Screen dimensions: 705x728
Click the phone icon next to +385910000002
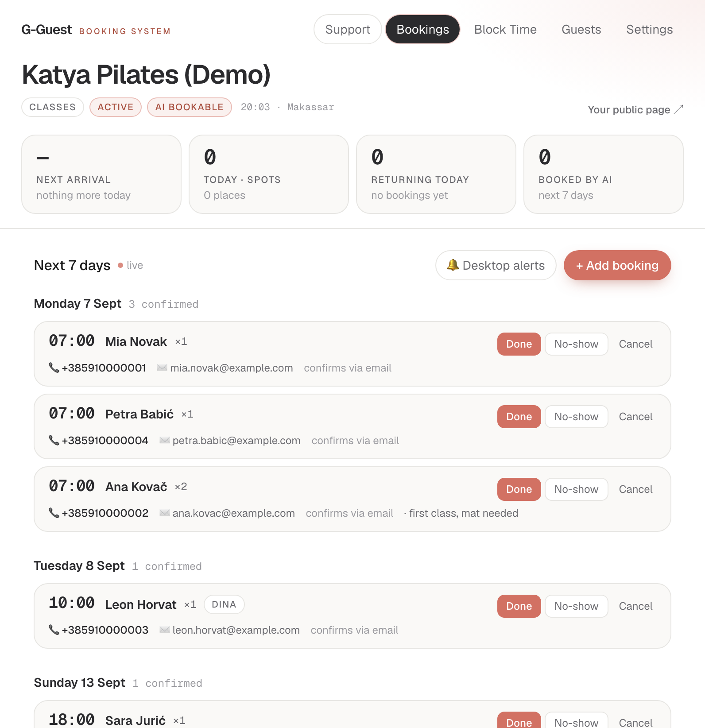(54, 513)
